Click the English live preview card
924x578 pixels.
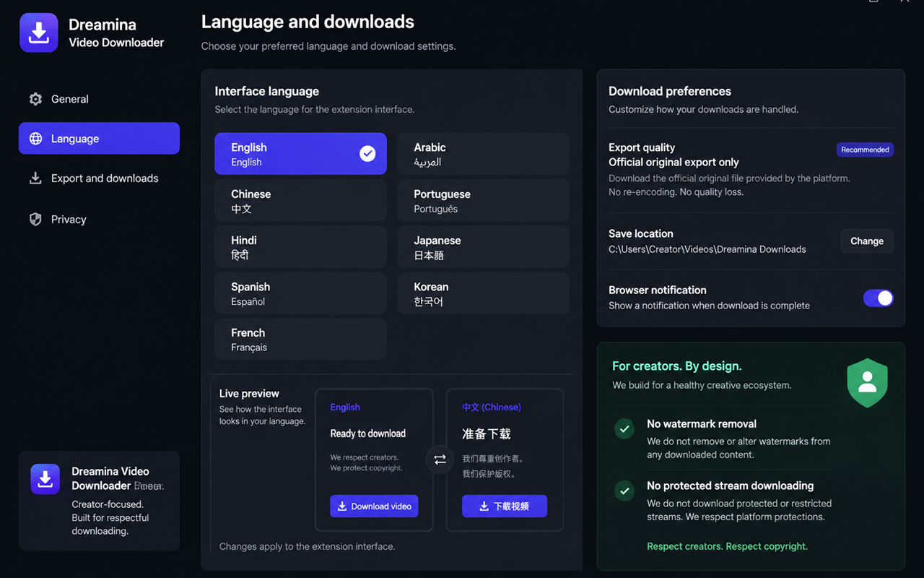[x=374, y=460]
